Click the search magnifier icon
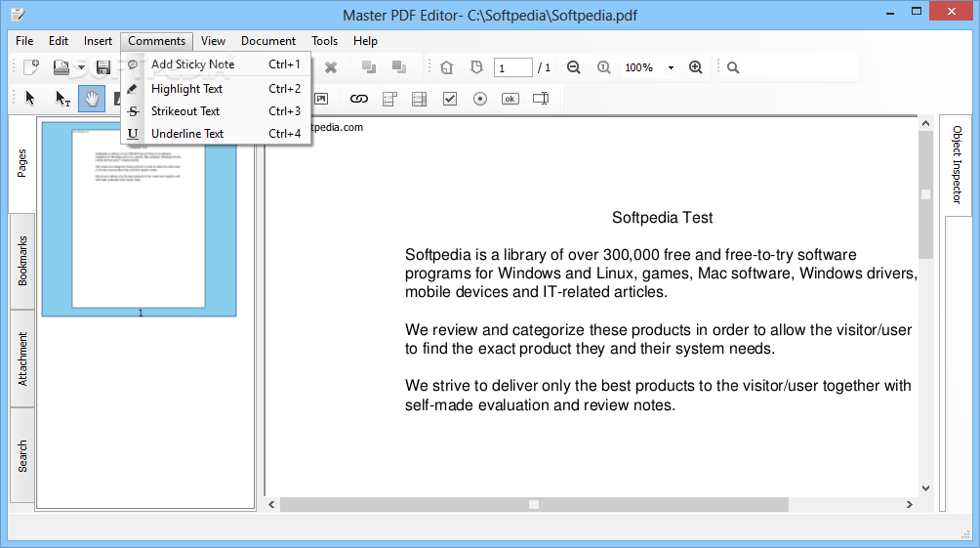 point(734,67)
